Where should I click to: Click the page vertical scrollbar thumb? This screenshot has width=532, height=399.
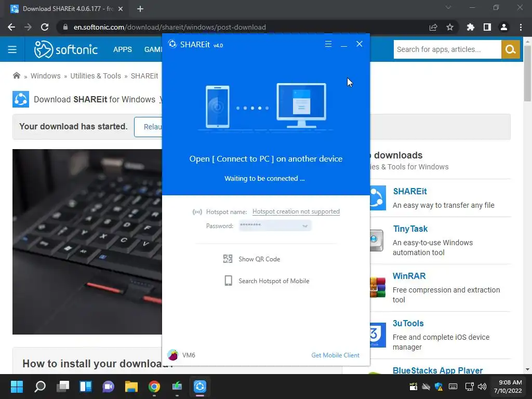pos(527,73)
